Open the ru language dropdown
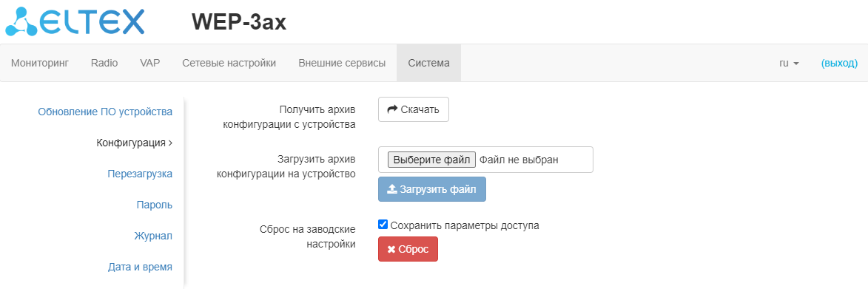This screenshot has height=300, width=868. pos(789,63)
